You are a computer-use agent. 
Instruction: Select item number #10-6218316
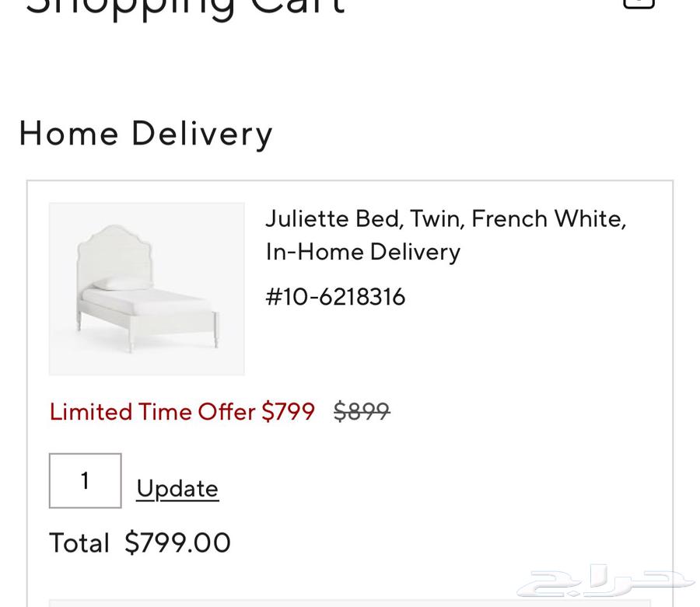pyautogui.click(x=335, y=297)
